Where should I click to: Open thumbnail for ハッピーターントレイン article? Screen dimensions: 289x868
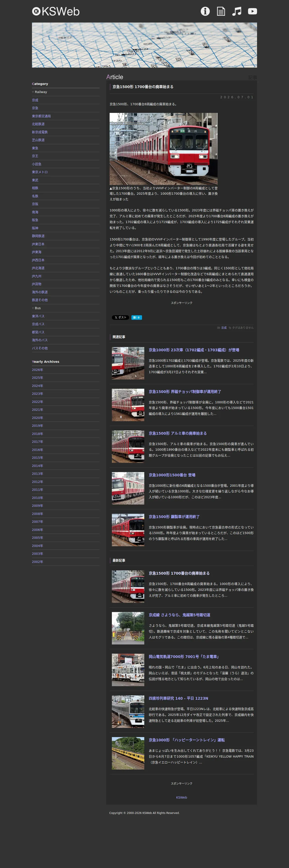point(128,753)
